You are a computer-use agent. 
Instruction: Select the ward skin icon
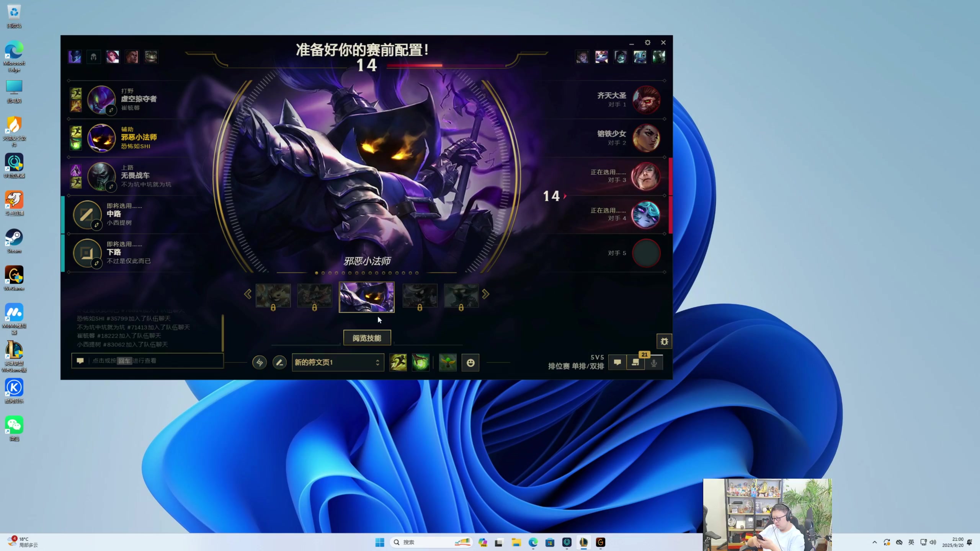click(448, 362)
